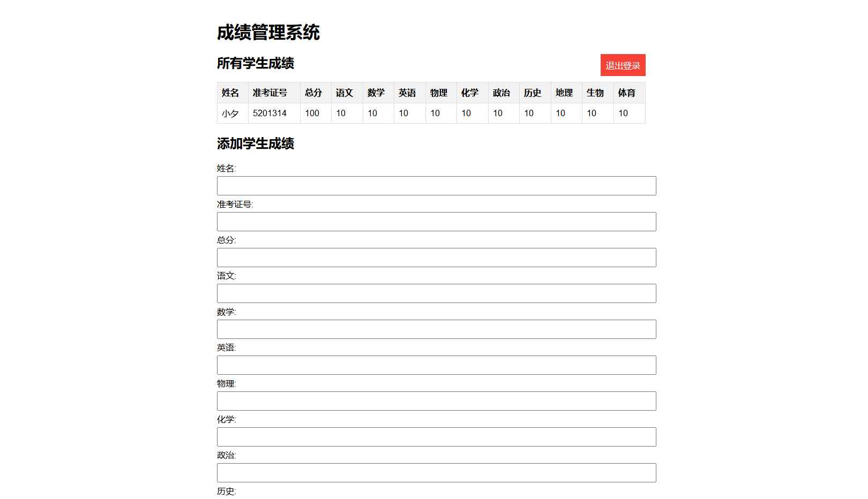This screenshot has height=499, width=868.
Task: Click the 化学 input field
Action: coord(436,437)
